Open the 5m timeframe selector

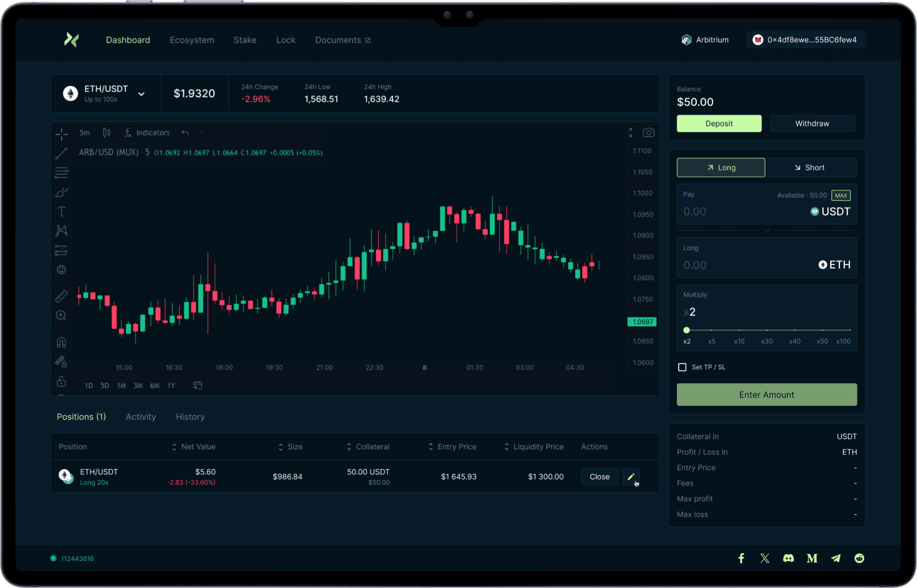pos(85,133)
